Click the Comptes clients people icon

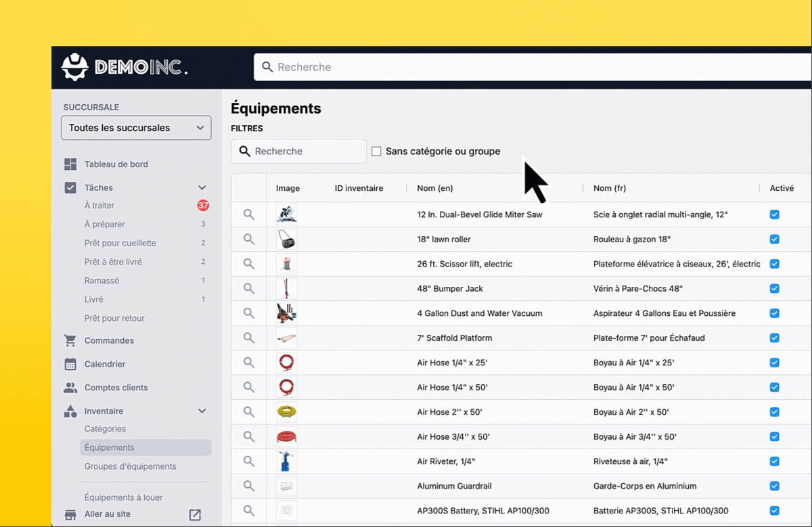pos(70,388)
